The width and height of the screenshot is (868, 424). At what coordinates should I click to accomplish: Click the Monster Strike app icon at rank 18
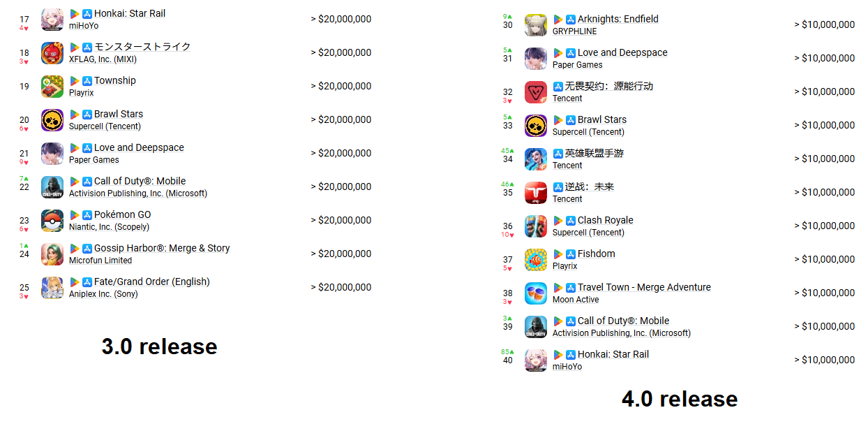[52, 53]
